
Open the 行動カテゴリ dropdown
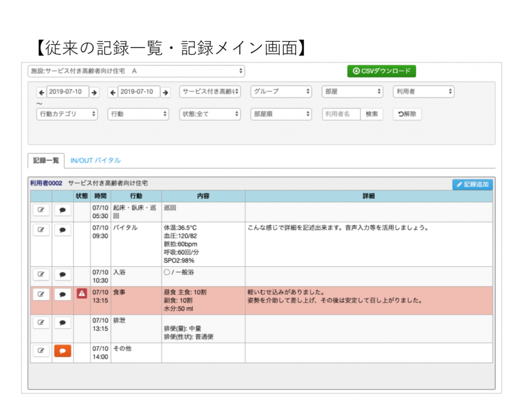click(x=67, y=114)
